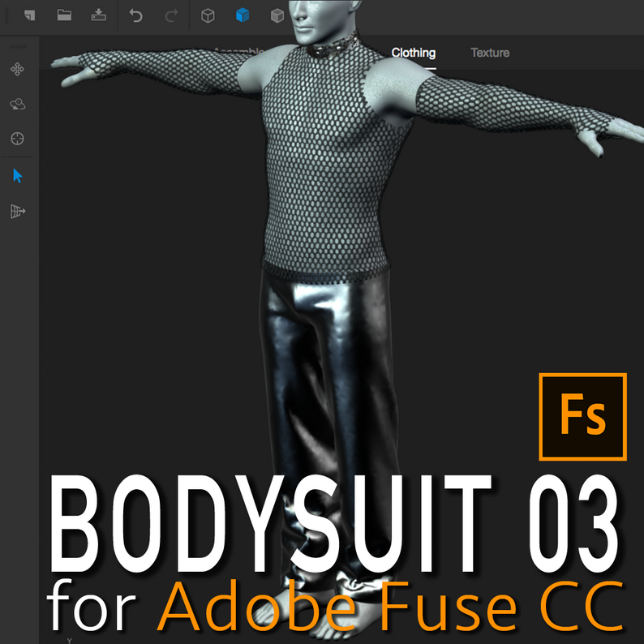Select the orbit/rotate camera tool
The height and width of the screenshot is (644, 644).
[17, 104]
